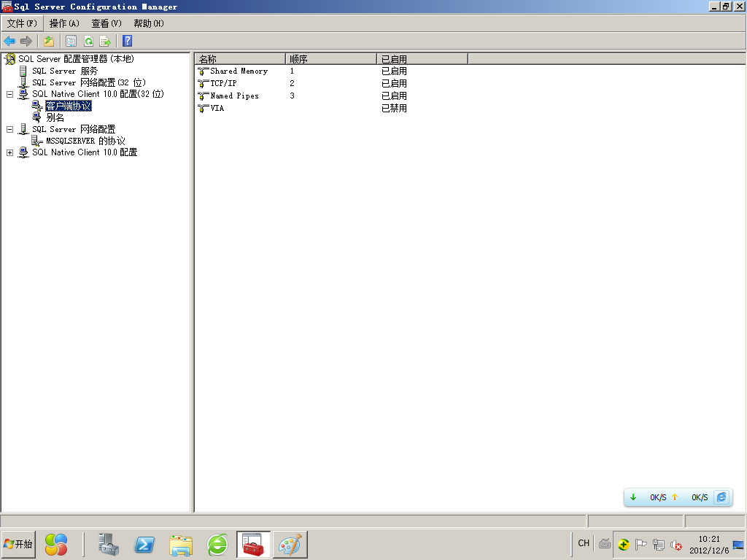The image size is (747, 560).
Task: Select the SQL Native Client 10.0 配置 item
Action: [85, 152]
